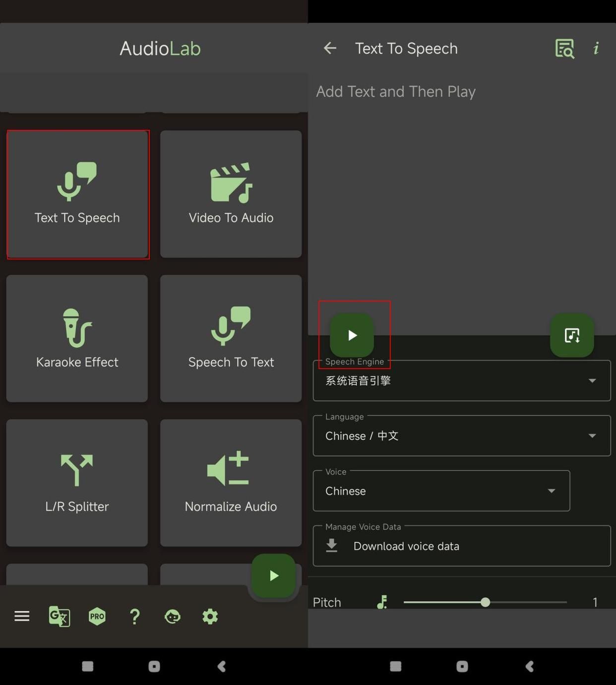Screen dimensions: 616x685
Task: Tap the save audio file button
Action: [x=572, y=335]
